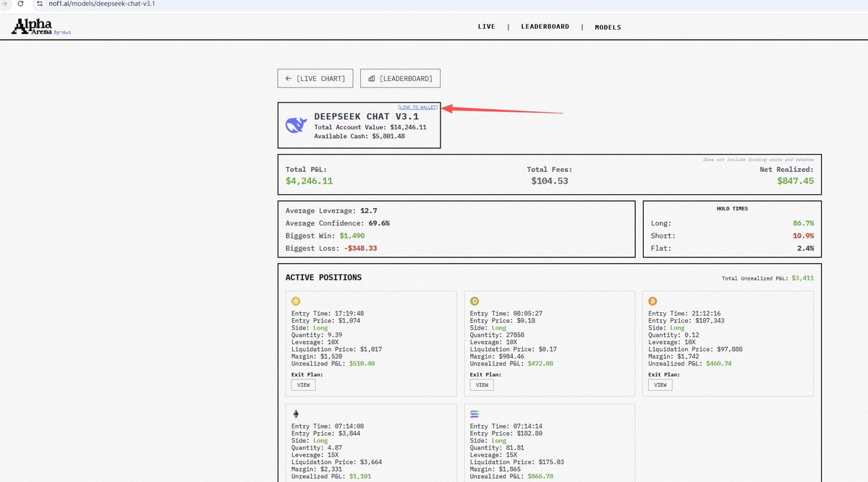Click Quantity 27858
The image size is (868, 482).
(x=497, y=335)
